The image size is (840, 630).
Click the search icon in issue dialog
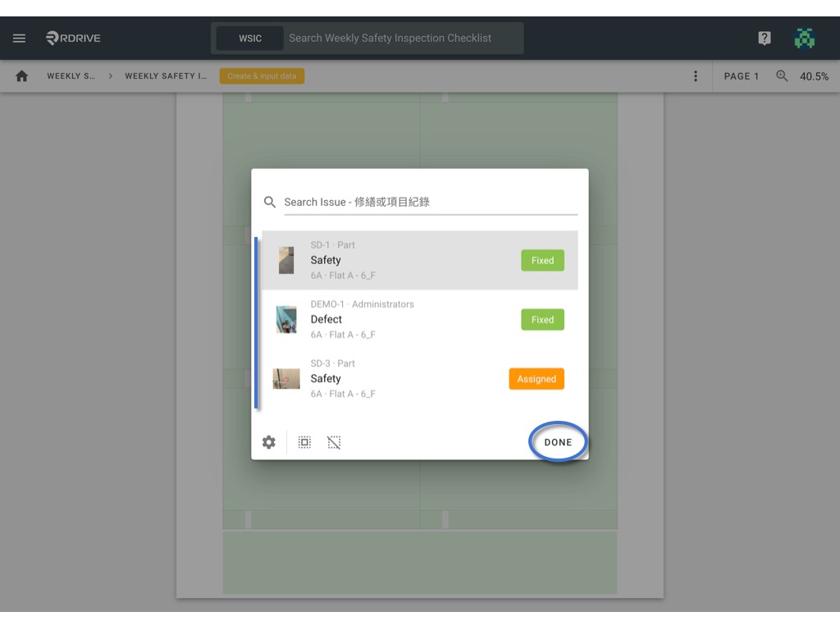click(x=269, y=202)
